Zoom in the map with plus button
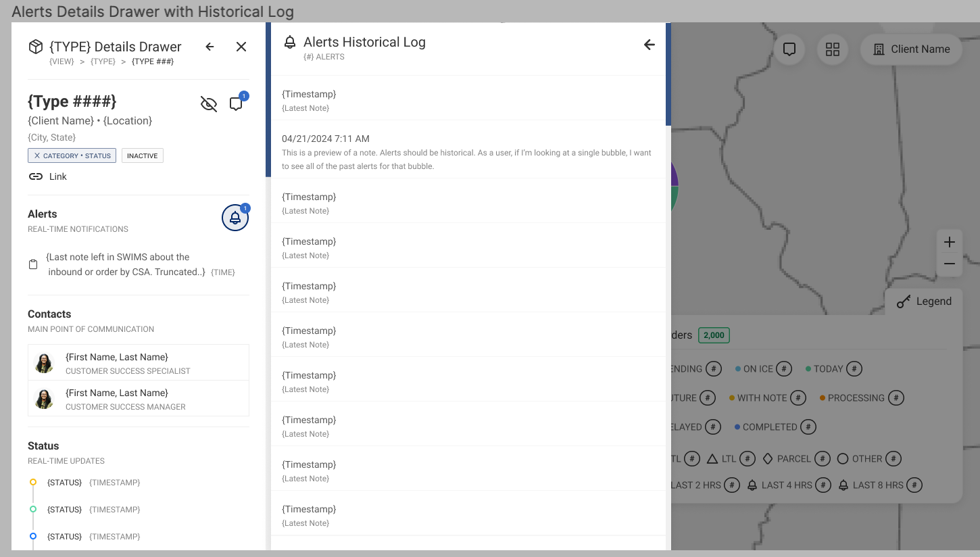 [950, 242]
